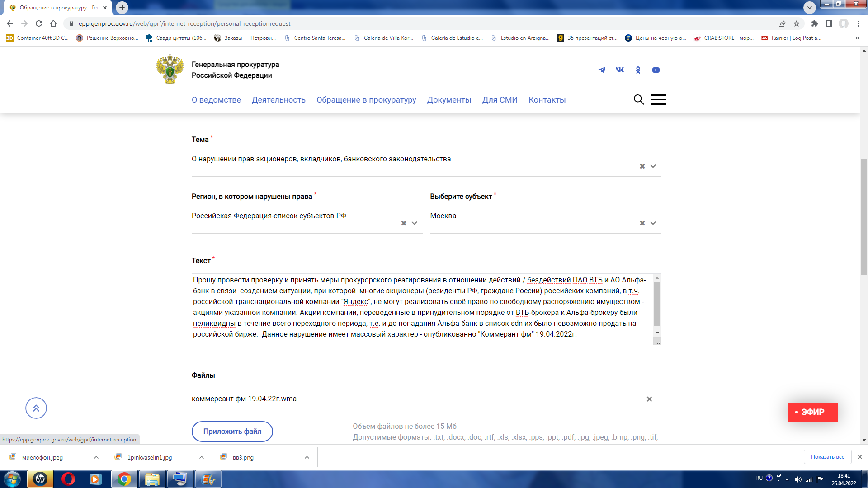Click the коммерсант фм file remove icon
This screenshot has width=868, height=488.
point(649,399)
